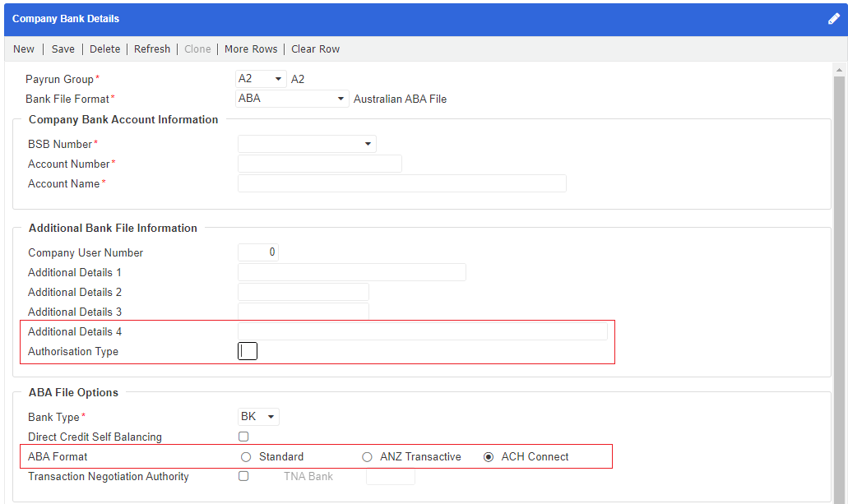The width and height of the screenshot is (848, 504).
Task: Enable Direct Credit Self Balancing
Action: click(x=243, y=437)
